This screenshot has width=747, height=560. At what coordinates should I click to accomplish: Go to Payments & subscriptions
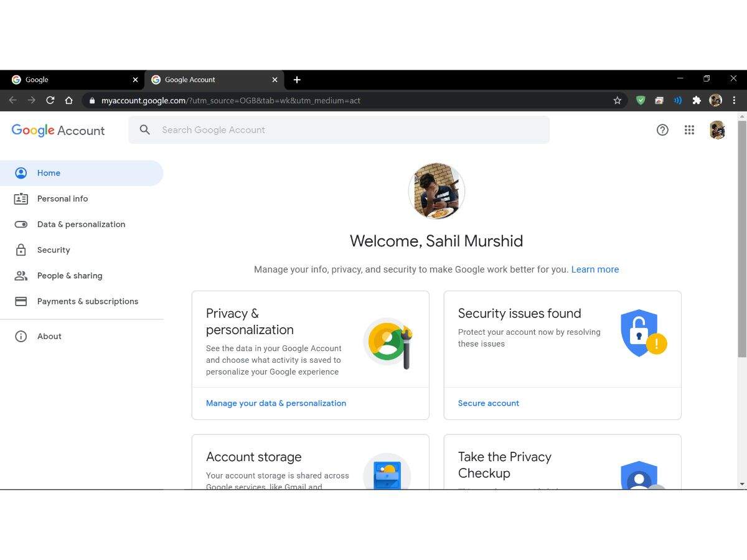[x=87, y=302]
